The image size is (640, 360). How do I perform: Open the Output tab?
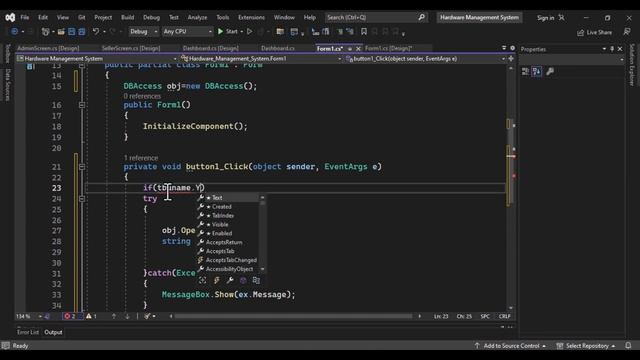click(53, 332)
